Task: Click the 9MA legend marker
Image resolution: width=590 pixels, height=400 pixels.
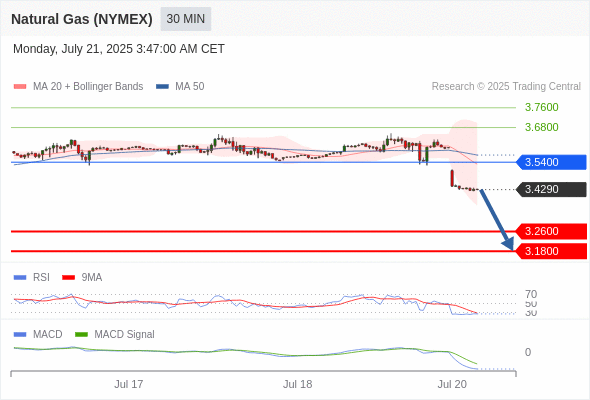Action: tap(68, 278)
